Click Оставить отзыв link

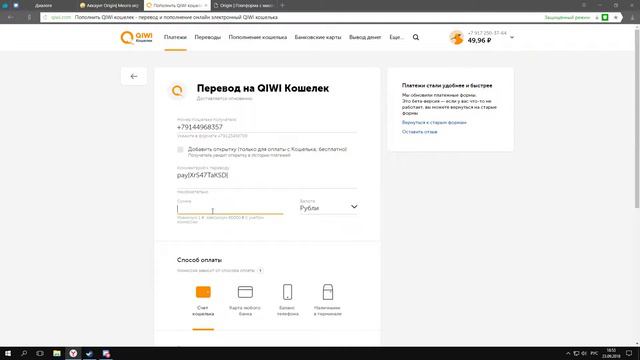click(x=419, y=132)
